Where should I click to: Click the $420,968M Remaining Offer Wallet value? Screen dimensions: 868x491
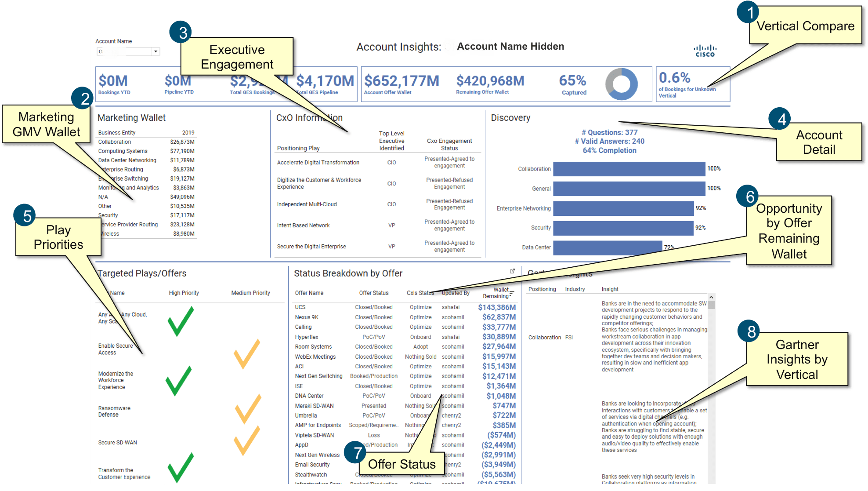[490, 81]
